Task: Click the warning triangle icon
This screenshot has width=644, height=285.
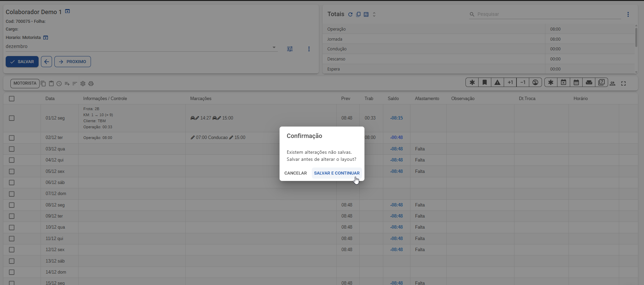Action: (x=497, y=82)
